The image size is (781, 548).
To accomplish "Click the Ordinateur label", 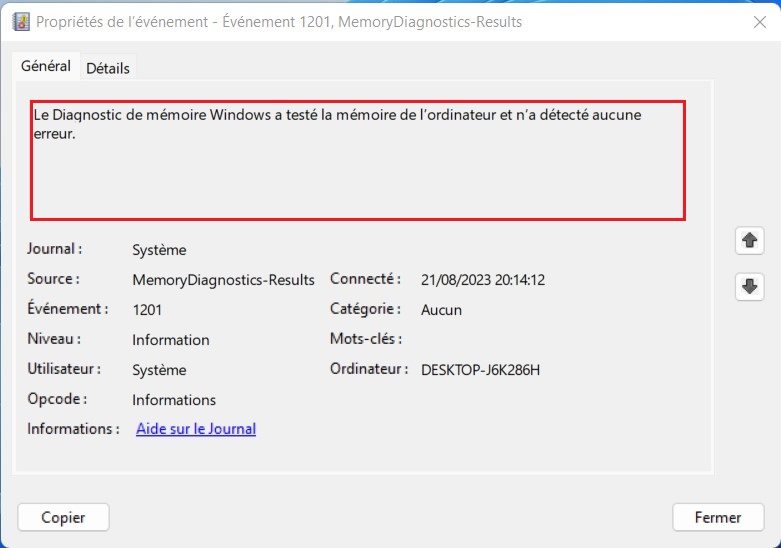I will (x=369, y=369).
